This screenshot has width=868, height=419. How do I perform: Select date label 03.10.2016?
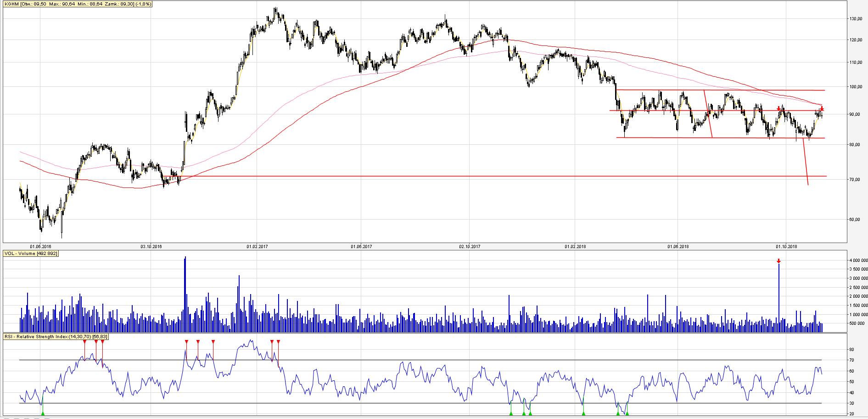pos(151,247)
